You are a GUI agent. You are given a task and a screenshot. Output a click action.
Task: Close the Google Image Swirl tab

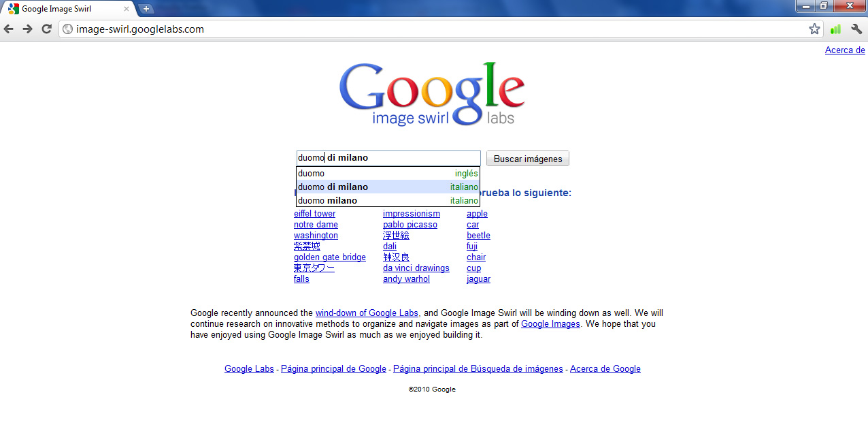click(x=126, y=9)
